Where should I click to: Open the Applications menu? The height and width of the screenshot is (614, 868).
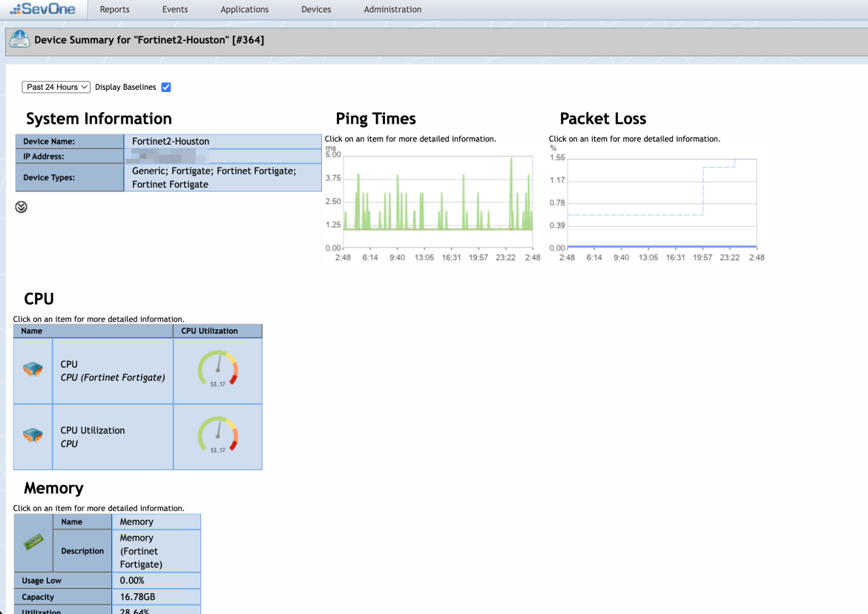[244, 10]
